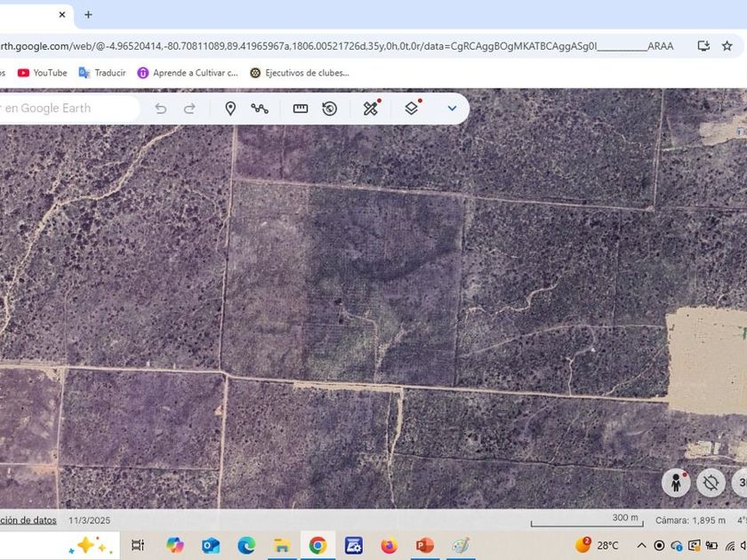The image size is (747, 560).
Task: Open the Traducir bookmark
Action: [102, 73]
